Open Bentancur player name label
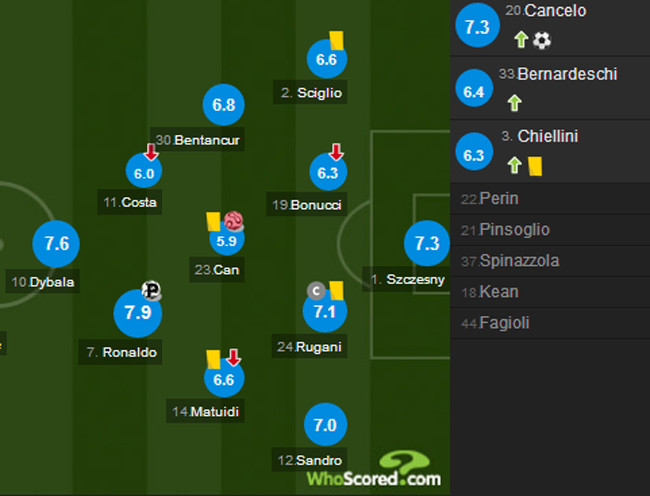The height and width of the screenshot is (496, 650). tap(199, 140)
